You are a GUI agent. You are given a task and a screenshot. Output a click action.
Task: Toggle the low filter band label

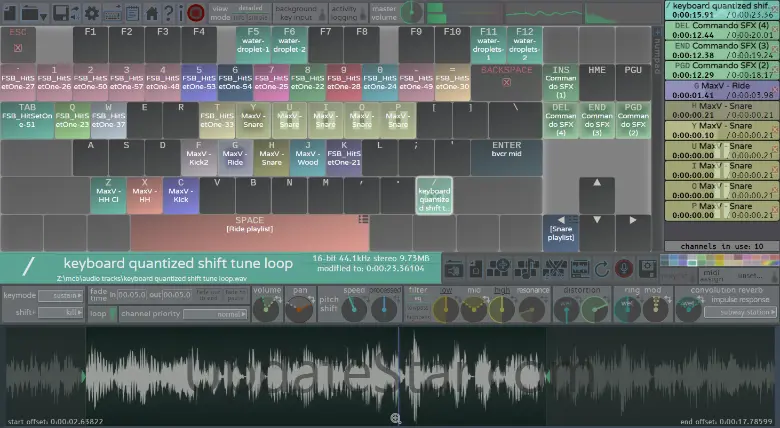click(x=446, y=290)
